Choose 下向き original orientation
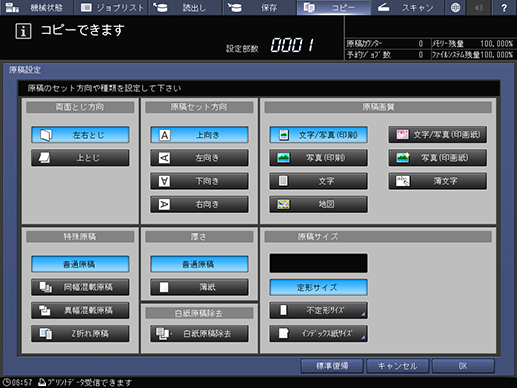This screenshot has width=517, height=388. [x=199, y=181]
